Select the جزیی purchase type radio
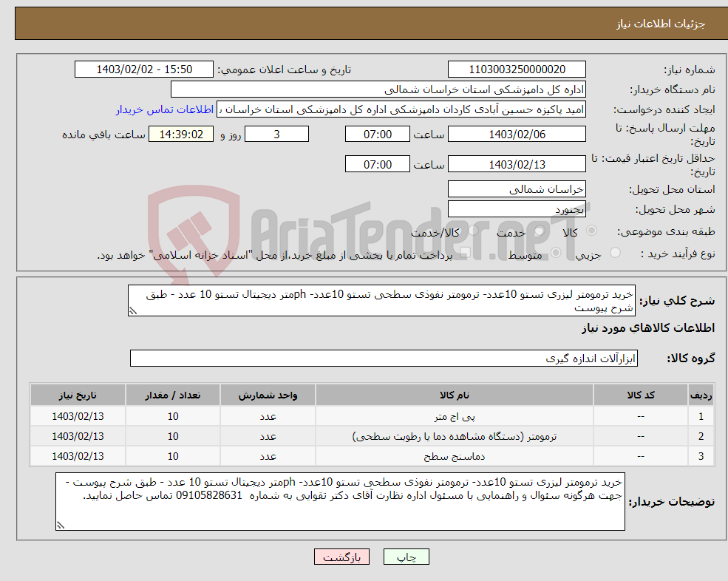 [x=615, y=253]
